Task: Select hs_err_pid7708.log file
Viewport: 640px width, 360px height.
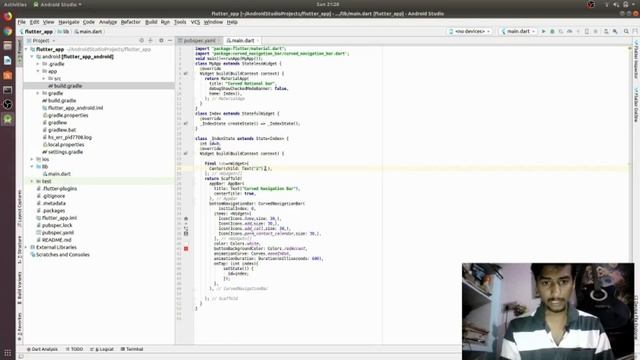Action: (69, 137)
